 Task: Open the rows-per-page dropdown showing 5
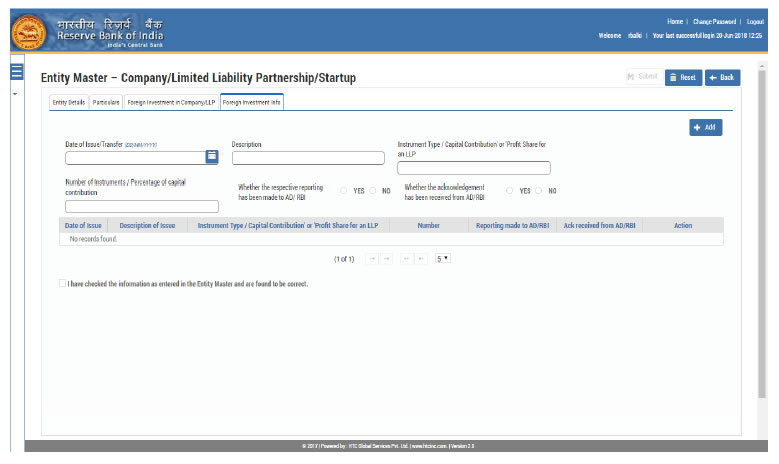tap(442, 259)
